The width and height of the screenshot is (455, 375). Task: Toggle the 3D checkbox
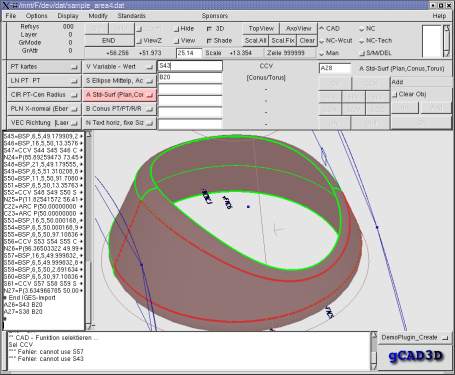pyautogui.click(x=209, y=29)
